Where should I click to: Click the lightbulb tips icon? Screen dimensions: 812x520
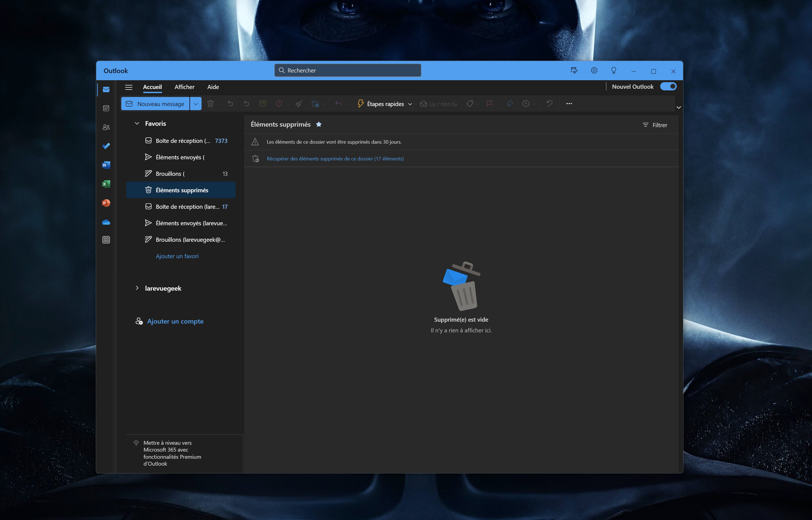[614, 71]
